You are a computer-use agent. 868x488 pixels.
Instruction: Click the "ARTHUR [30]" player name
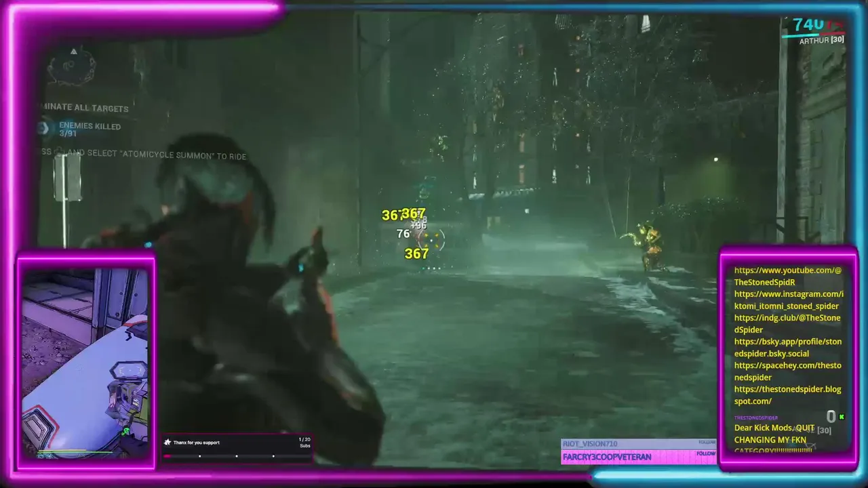coord(821,41)
